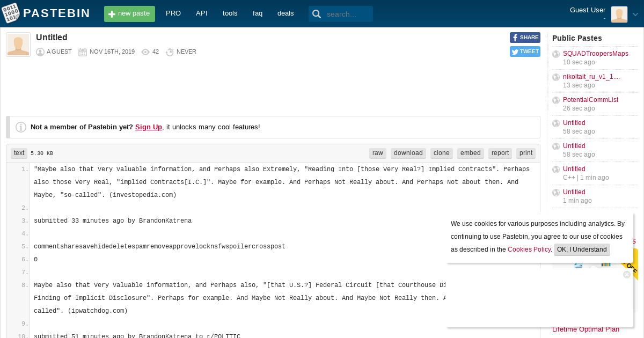Click the user icon next to A GUEST

click(40, 52)
